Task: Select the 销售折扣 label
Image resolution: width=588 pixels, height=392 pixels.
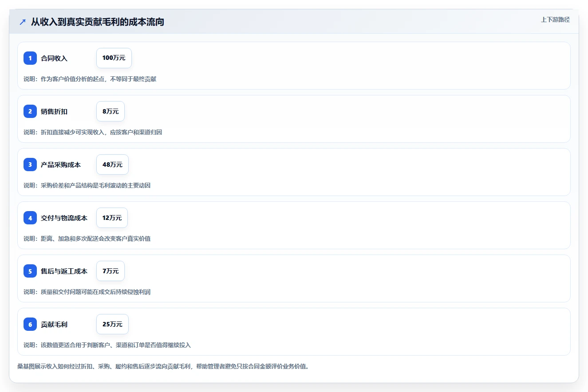Action: (x=54, y=111)
